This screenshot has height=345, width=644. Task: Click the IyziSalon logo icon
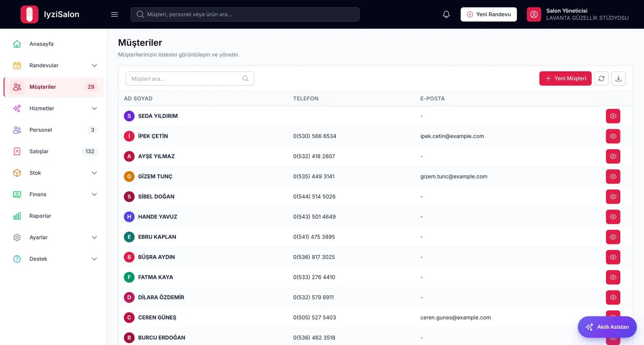[x=29, y=14]
